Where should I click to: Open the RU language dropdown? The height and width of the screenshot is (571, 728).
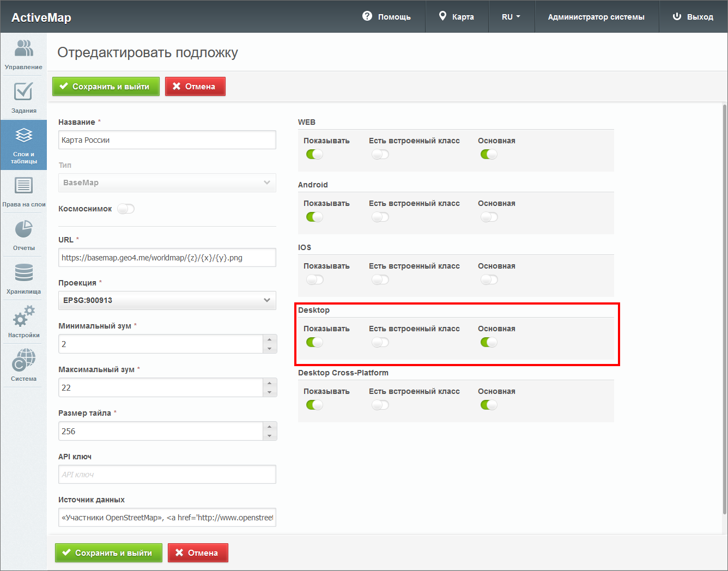pyautogui.click(x=511, y=17)
